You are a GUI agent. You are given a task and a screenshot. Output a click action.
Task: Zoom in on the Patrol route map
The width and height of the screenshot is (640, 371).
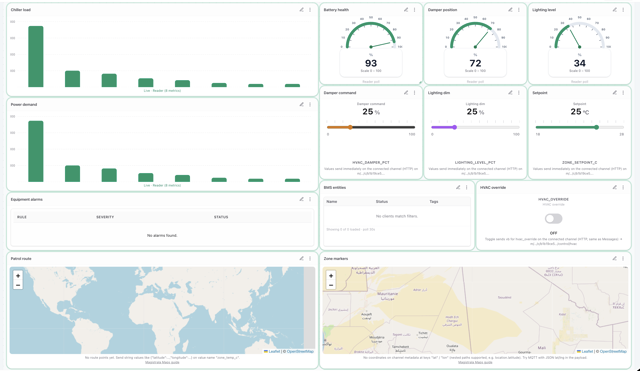pos(18,276)
